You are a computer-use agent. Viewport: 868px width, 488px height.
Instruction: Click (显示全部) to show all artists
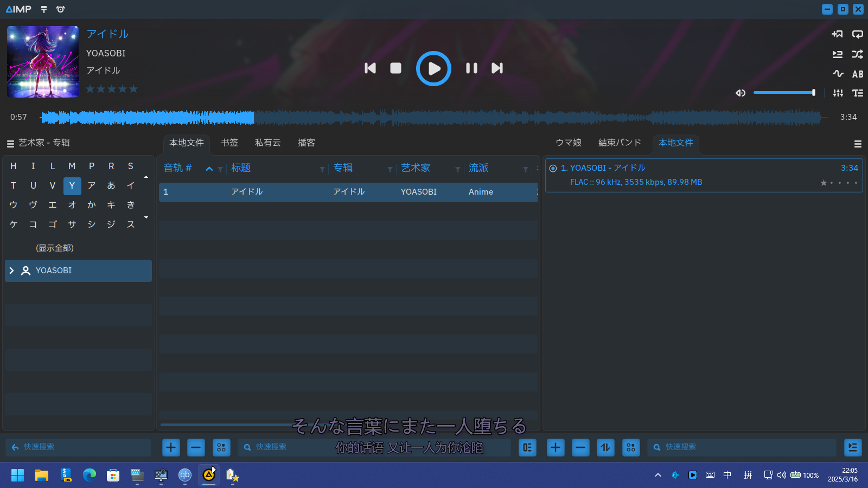click(55, 248)
